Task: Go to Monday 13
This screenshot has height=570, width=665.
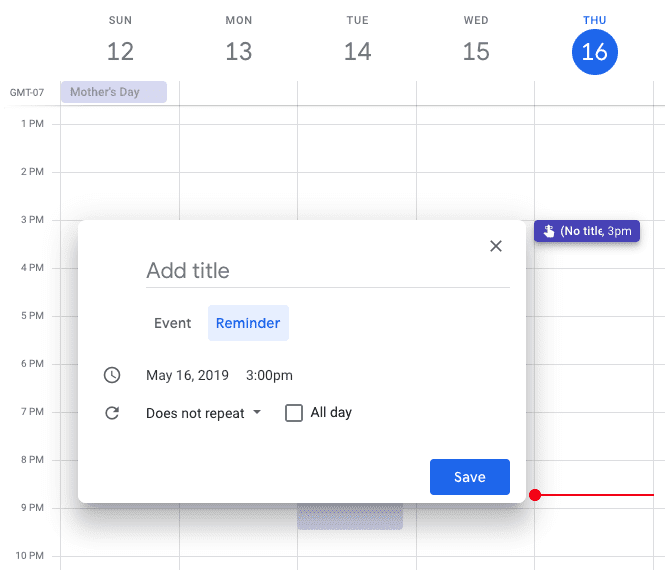Action: tap(239, 51)
